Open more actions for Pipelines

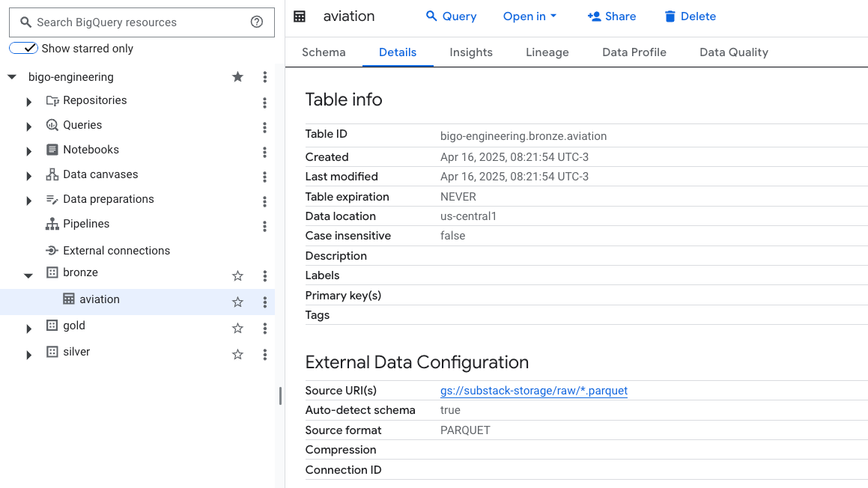coord(264,226)
